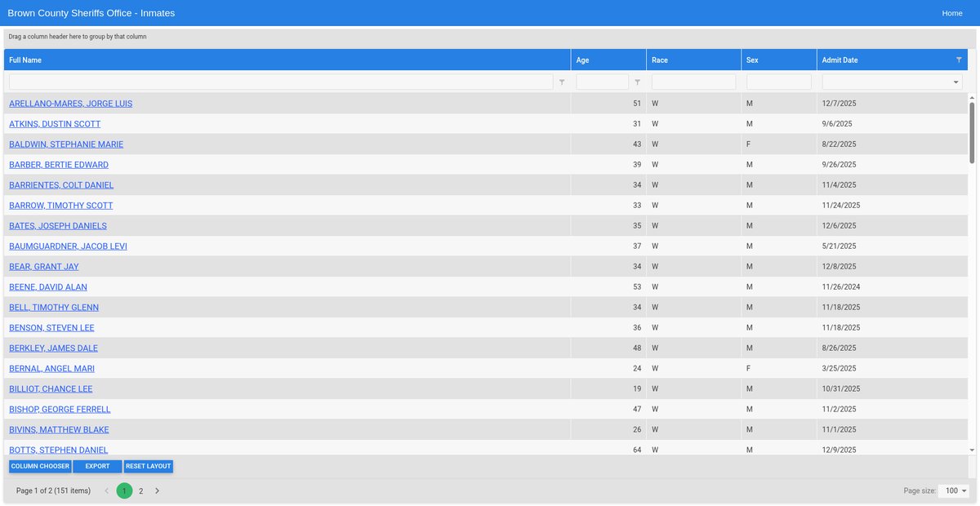Click the Reset Layout button

(148, 466)
